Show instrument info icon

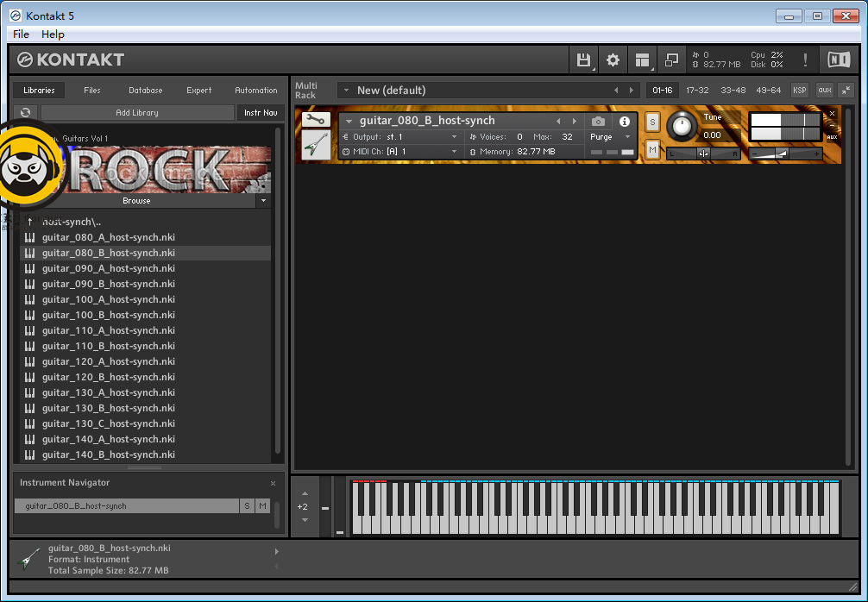pyautogui.click(x=625, y=121)
